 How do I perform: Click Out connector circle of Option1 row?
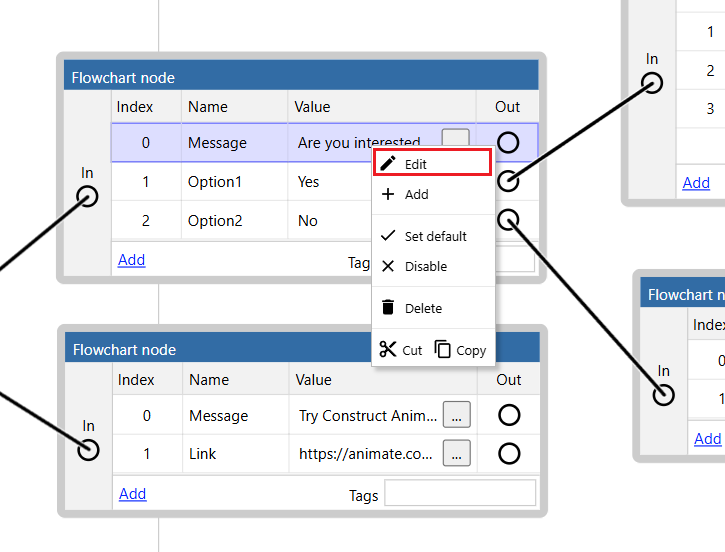(508, 181)
